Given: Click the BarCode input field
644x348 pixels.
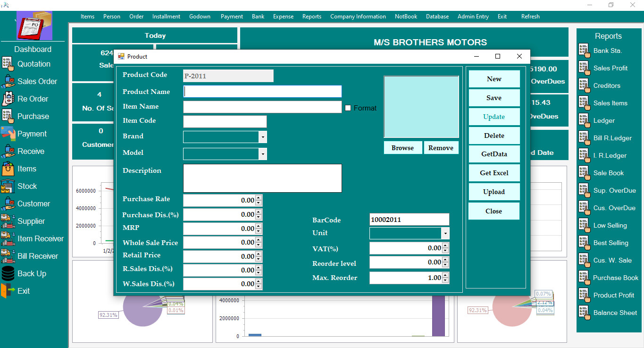Looking at the screenshot, I should (x=410, y=220).
